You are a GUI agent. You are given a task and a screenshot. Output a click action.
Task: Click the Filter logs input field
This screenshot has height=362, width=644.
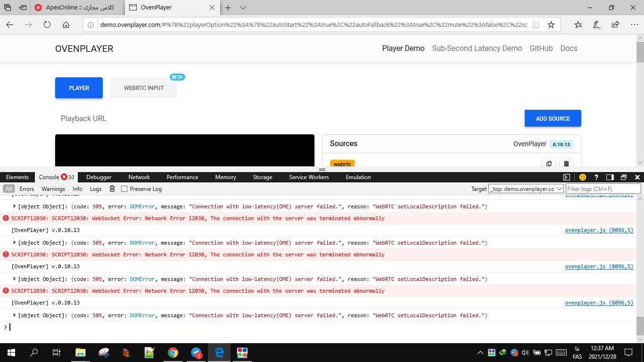pyautogui.click(x=603, y=188)
